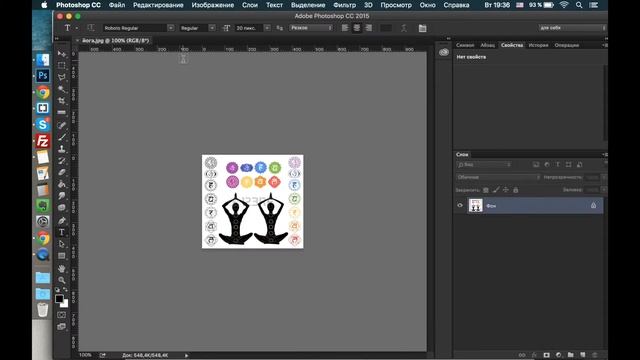Toggle lock transparent pixels

486,190
